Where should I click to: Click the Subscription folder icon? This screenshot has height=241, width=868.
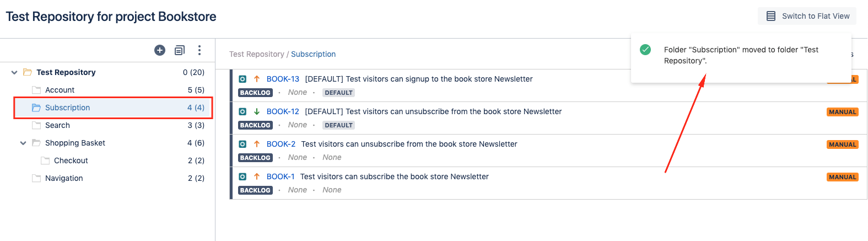click(x=36, y=108)
